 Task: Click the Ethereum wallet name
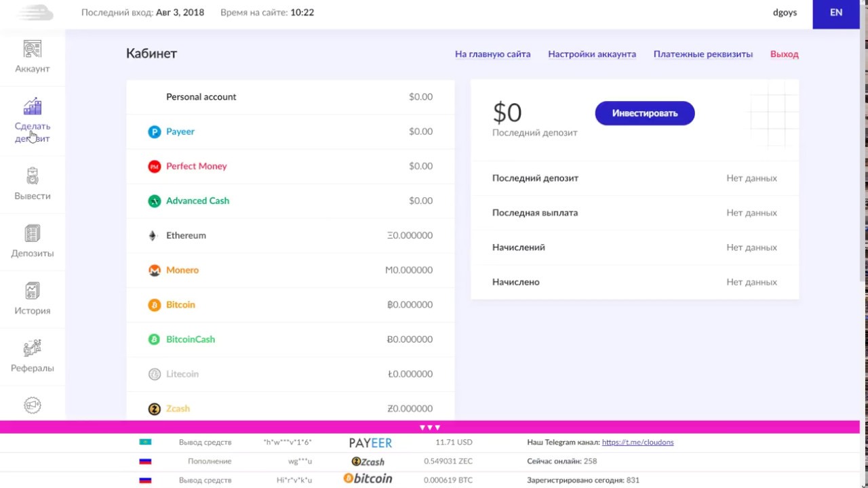pyautogui.click(x=186, y=235)
